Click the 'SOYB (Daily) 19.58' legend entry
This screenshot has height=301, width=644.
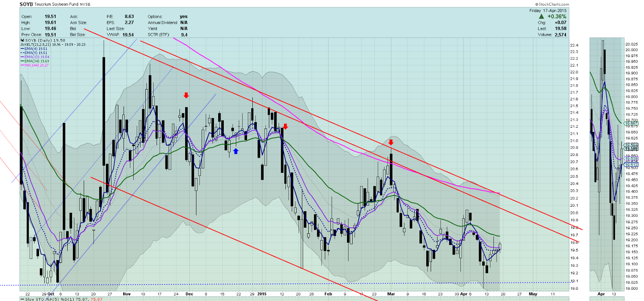tap(45, 41)
